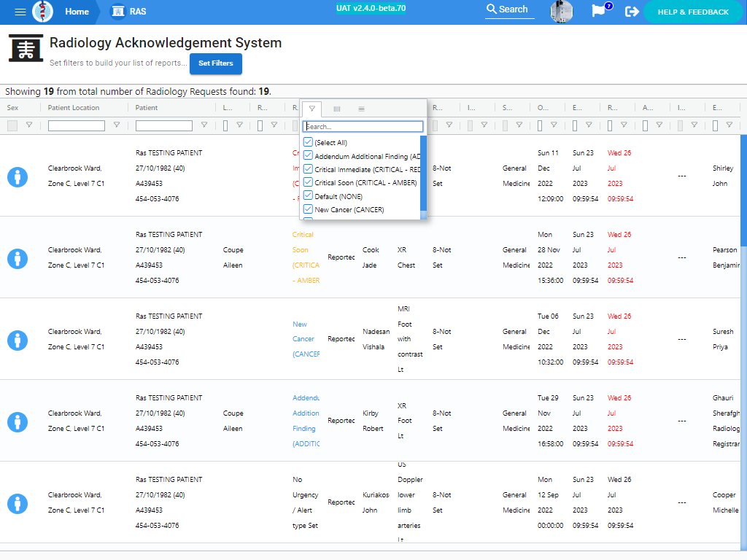Click the No Urgency / Alert type Set cell
The height and width of the screenshot is (560, 747).
pos(305,502)
